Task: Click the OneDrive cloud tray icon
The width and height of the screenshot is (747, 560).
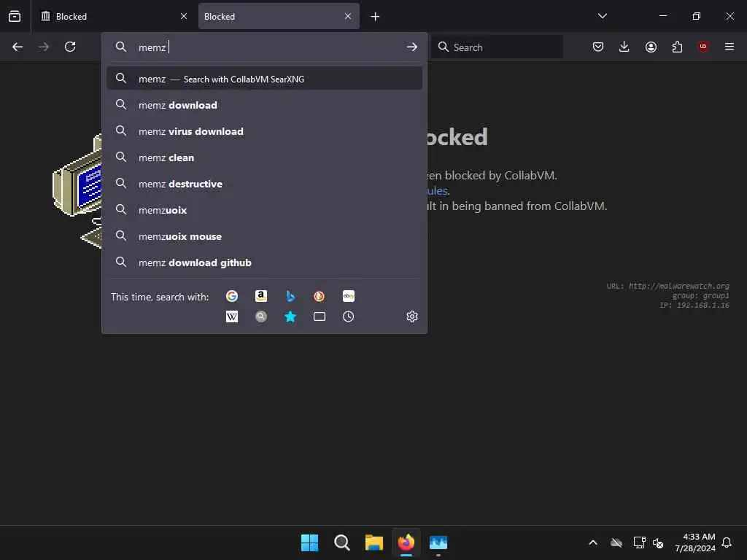Action: [616, 542]
